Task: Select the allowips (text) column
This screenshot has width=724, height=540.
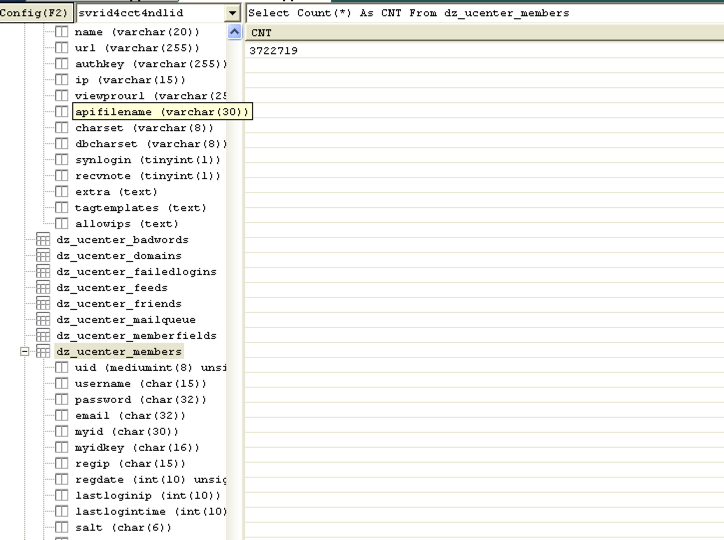Action: click(x=127, y=224)
